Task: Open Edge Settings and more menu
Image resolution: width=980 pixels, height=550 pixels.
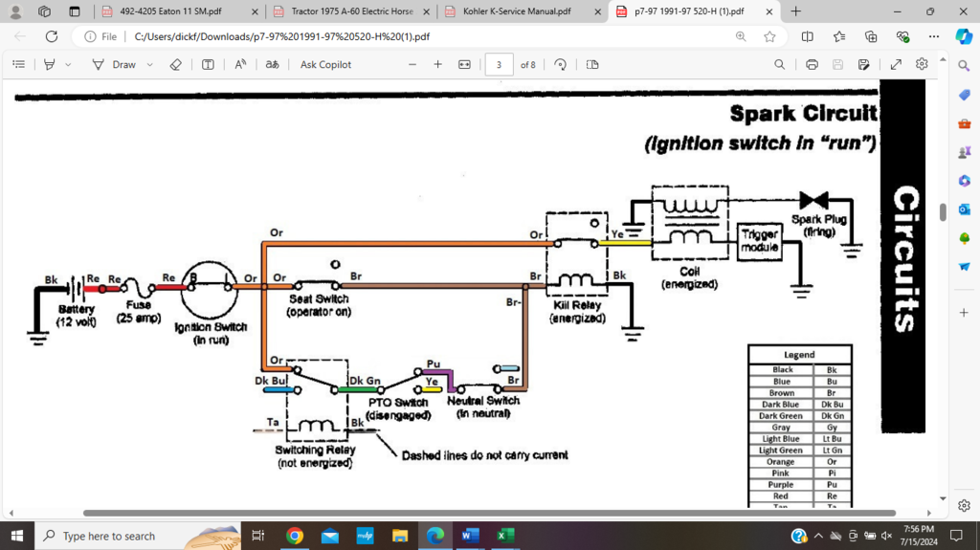Action: click(934, 36)
